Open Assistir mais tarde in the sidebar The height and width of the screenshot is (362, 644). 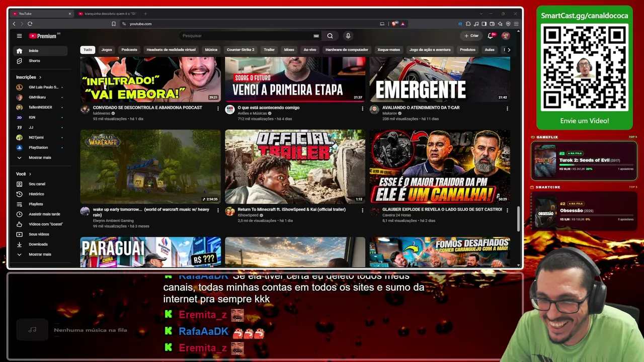[x=41, y=214]
